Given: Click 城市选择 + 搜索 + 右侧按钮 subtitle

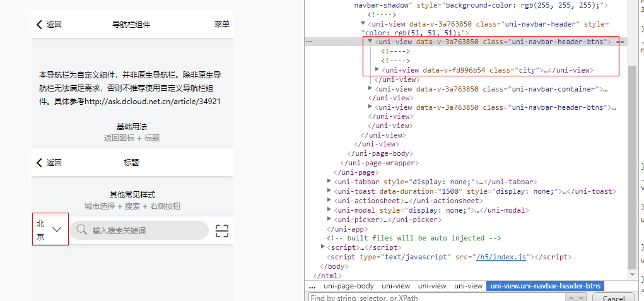Looking at the screenshot, I should coord(132,206).
